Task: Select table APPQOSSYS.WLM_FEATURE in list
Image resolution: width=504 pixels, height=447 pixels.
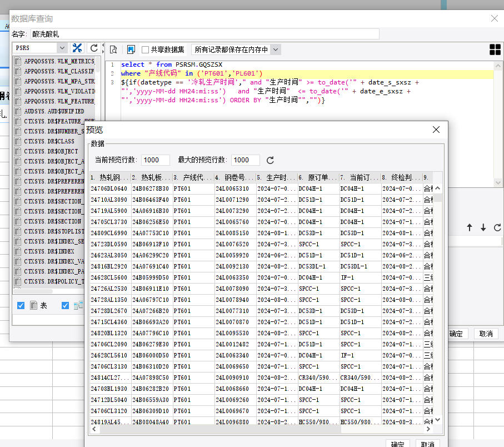Action: (x=59, y=101)
